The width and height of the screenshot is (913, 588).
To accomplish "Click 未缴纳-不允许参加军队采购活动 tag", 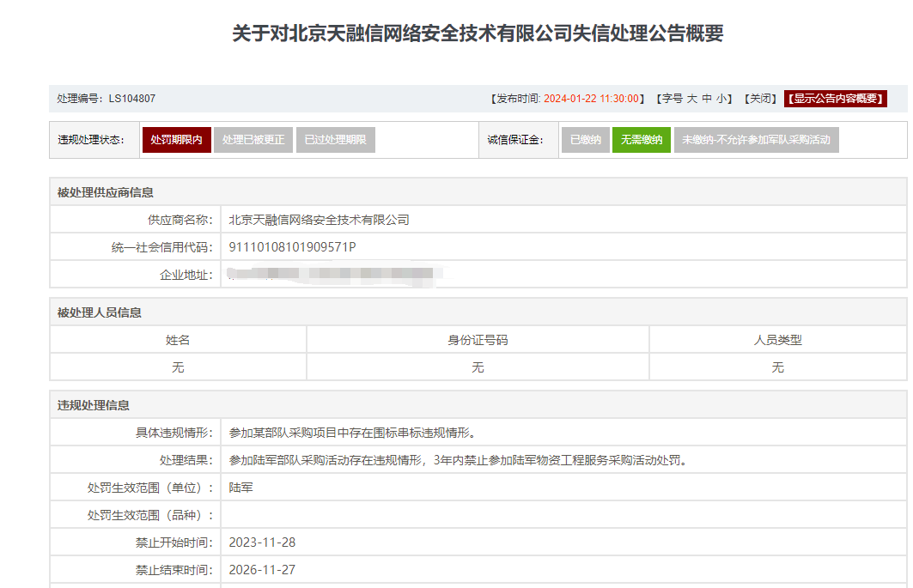I will point(757,140).
